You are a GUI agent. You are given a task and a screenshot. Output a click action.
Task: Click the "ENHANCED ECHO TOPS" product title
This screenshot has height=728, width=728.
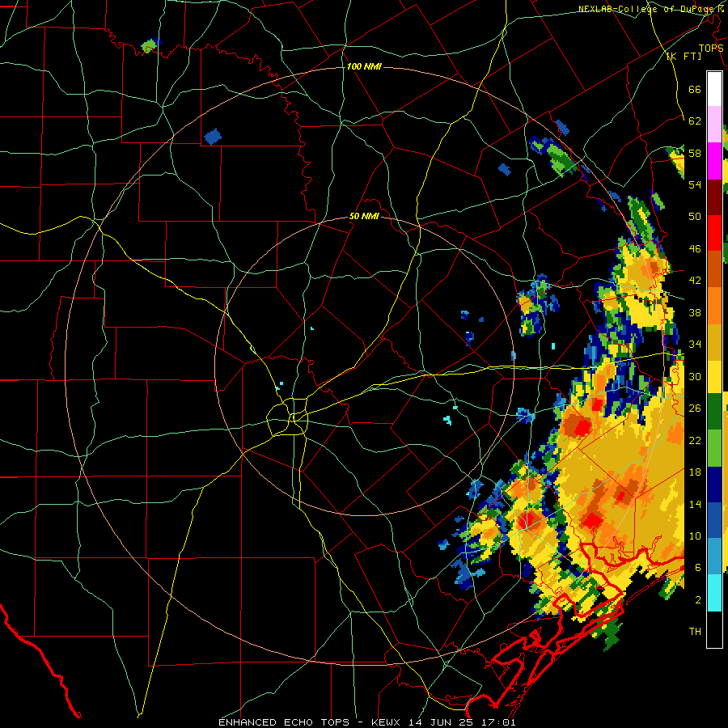pyautogui.click(x=284, y=722)
